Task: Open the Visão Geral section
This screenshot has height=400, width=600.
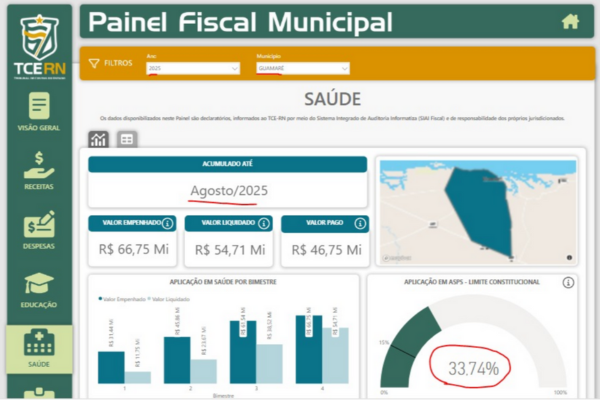Action: [x=39, y=112]
